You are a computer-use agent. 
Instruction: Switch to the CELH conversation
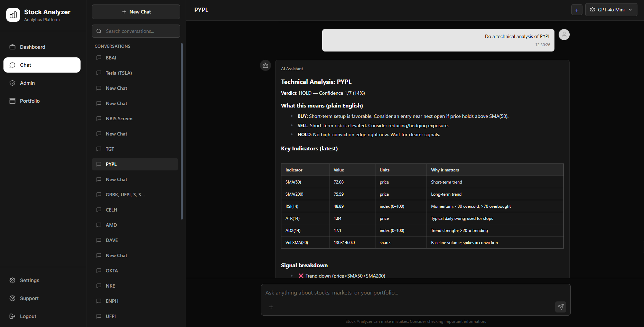click(135, 210)
